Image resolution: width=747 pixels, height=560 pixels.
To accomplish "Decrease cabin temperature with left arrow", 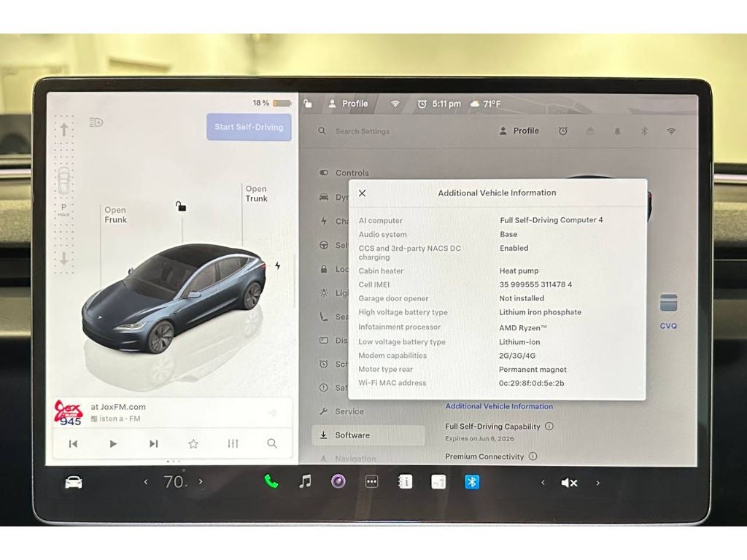I will click(x=146, y=482).
